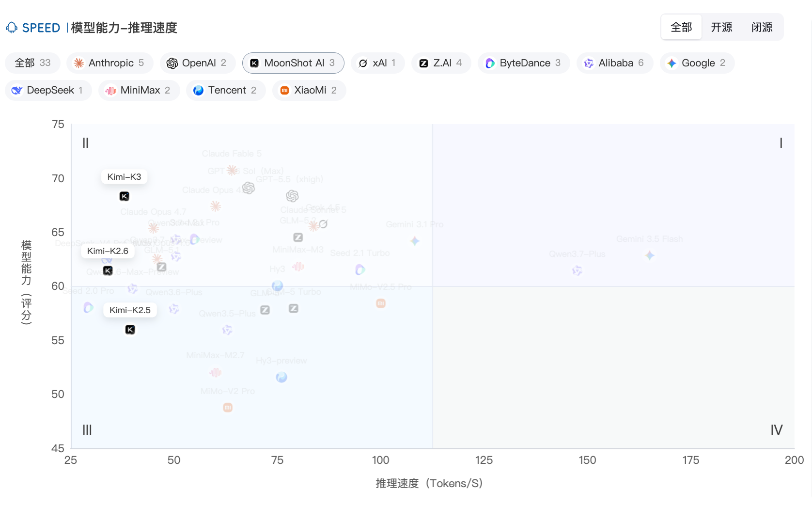Filter the chart by Tencent
Viewport: 812px width, 507px height.
(226, 90)
